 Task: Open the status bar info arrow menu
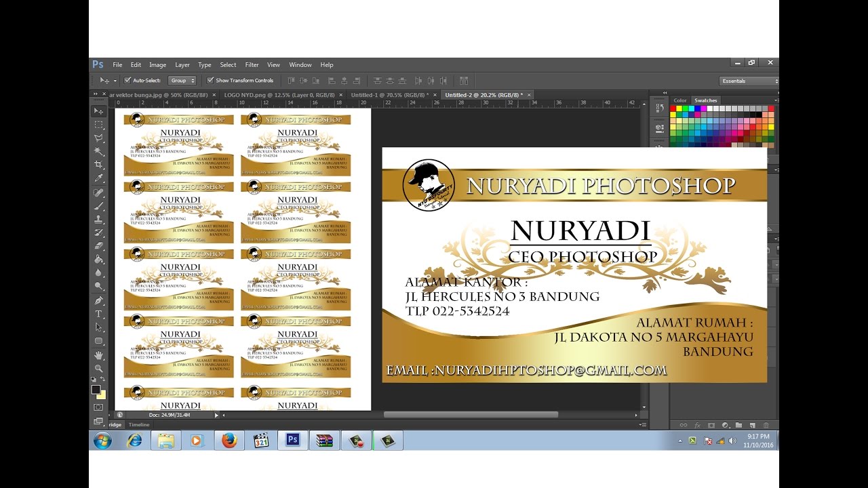217,415
